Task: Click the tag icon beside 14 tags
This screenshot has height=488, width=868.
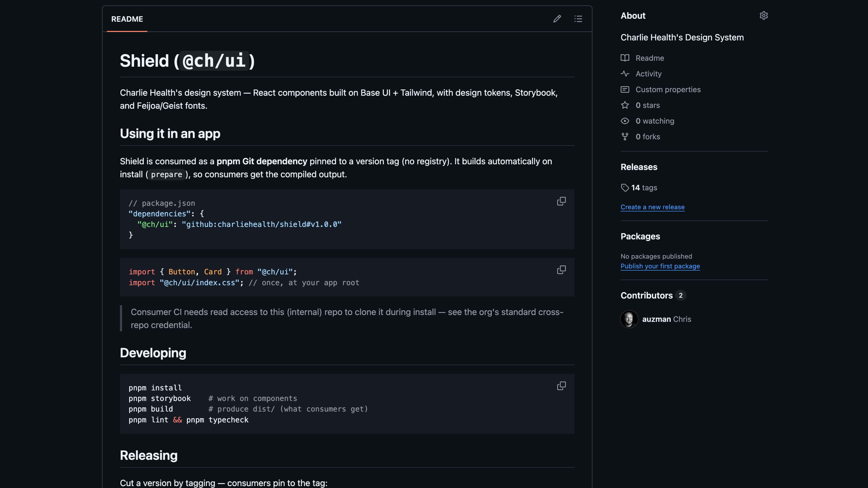Action: 625,188
